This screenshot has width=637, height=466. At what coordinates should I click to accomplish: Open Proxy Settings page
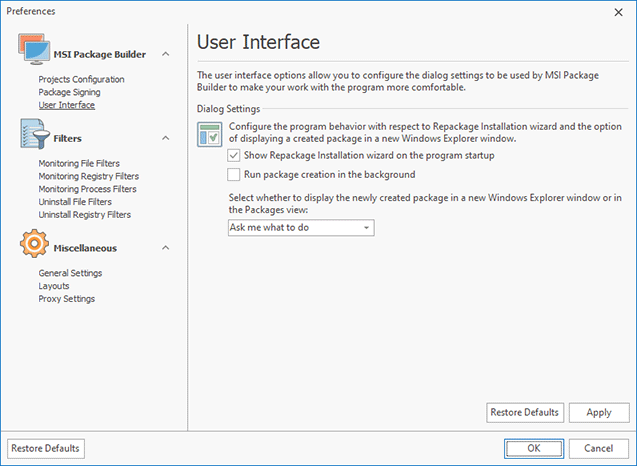67,299
